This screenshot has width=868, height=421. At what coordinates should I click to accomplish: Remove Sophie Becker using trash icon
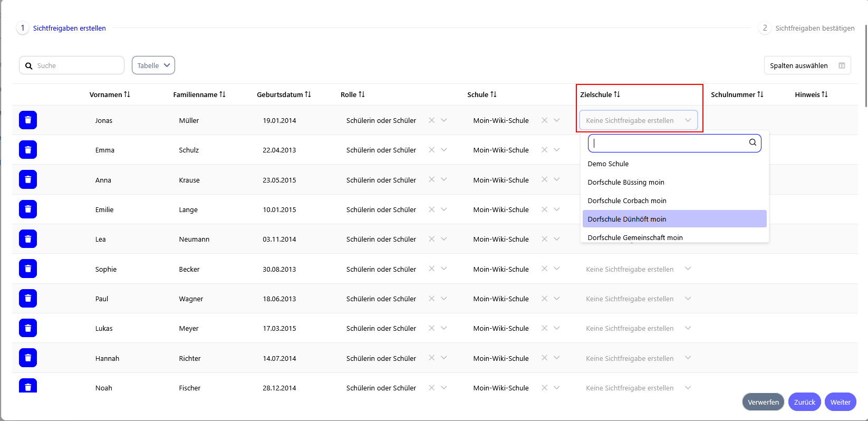coord(28,269)
